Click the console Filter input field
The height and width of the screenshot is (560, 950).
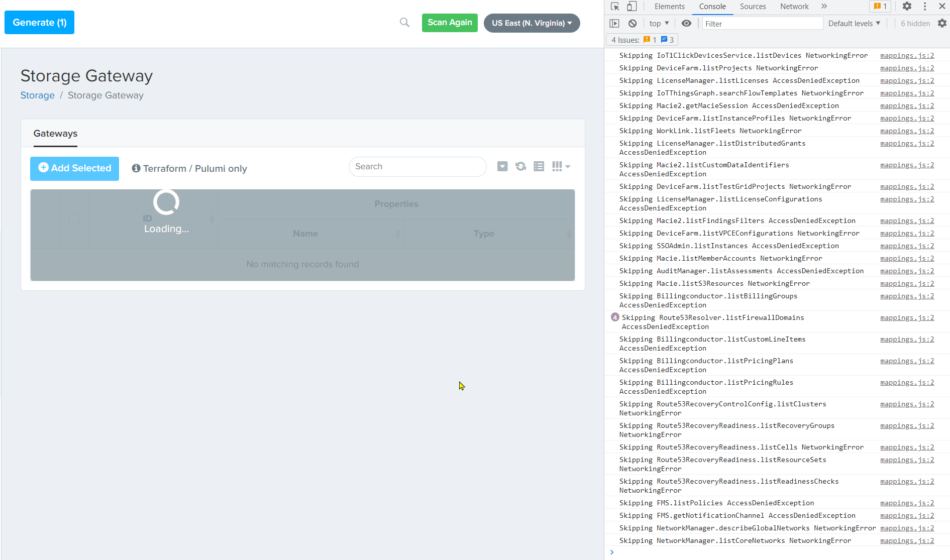coord(762,24)
